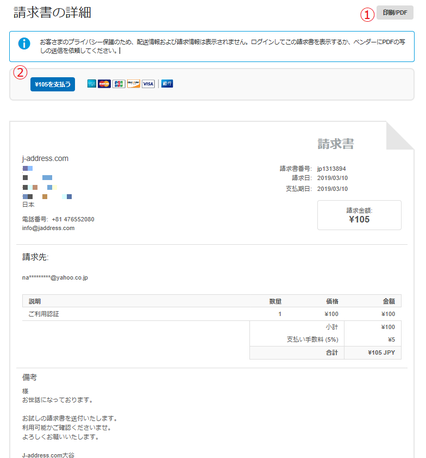Click the info@jaddress.com email address

click(x=48, y=228)
